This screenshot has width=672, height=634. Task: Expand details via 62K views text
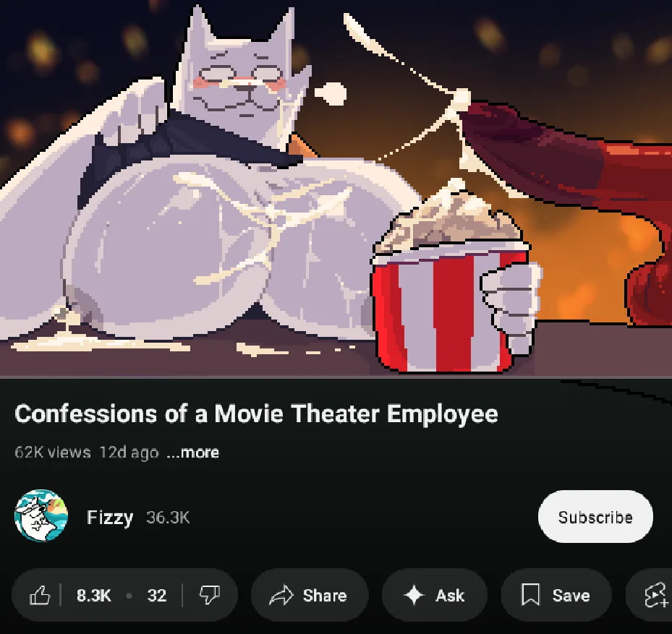click(53, 453)
